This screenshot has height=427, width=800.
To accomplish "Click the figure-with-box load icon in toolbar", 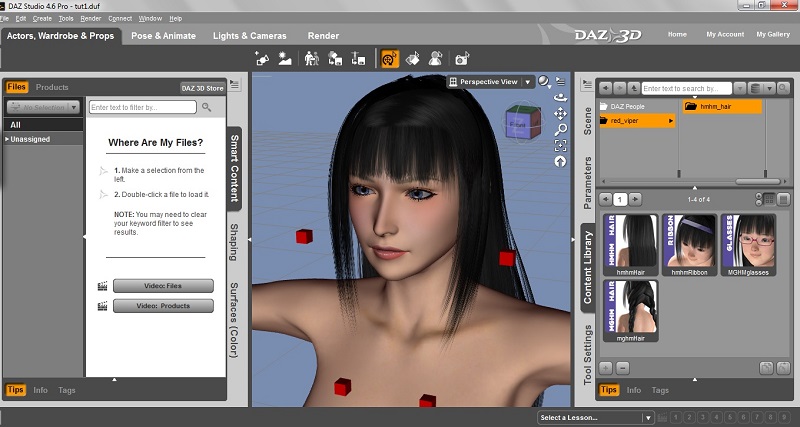I will pyautogui.click(x=335, y=59).
